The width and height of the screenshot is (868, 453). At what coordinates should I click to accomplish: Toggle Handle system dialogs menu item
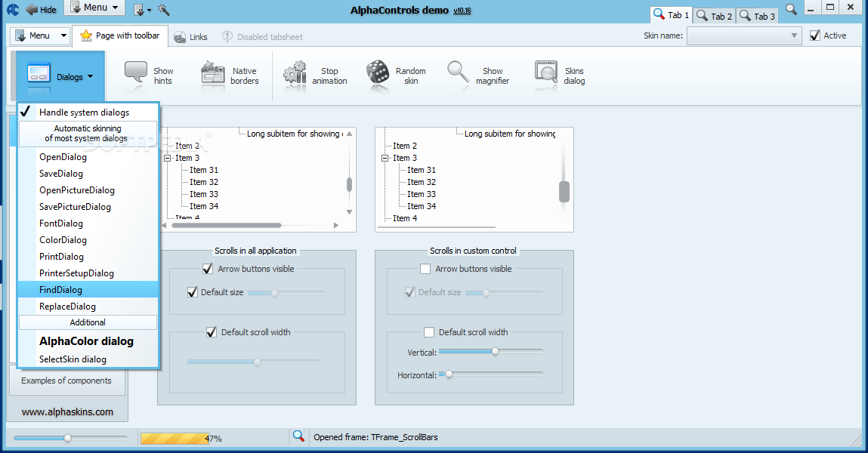[88, 112]
